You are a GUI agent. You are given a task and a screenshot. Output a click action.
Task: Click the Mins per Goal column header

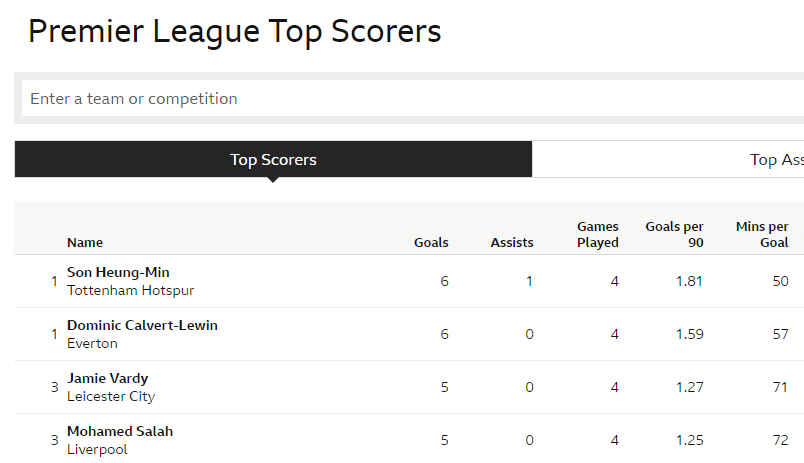[x=762, y=234]
